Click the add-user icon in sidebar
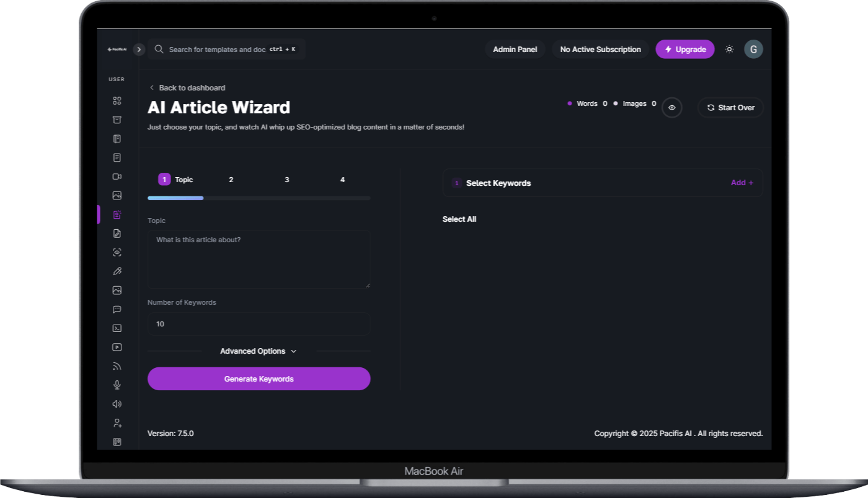Screen dimensions: 868x498 point(117,423)
